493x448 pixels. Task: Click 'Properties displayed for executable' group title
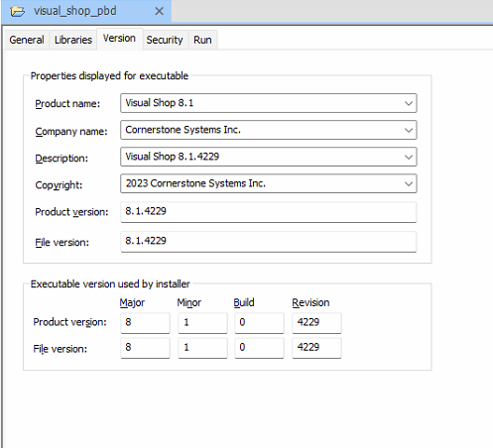pyautogui.click(x=109, y=76)
